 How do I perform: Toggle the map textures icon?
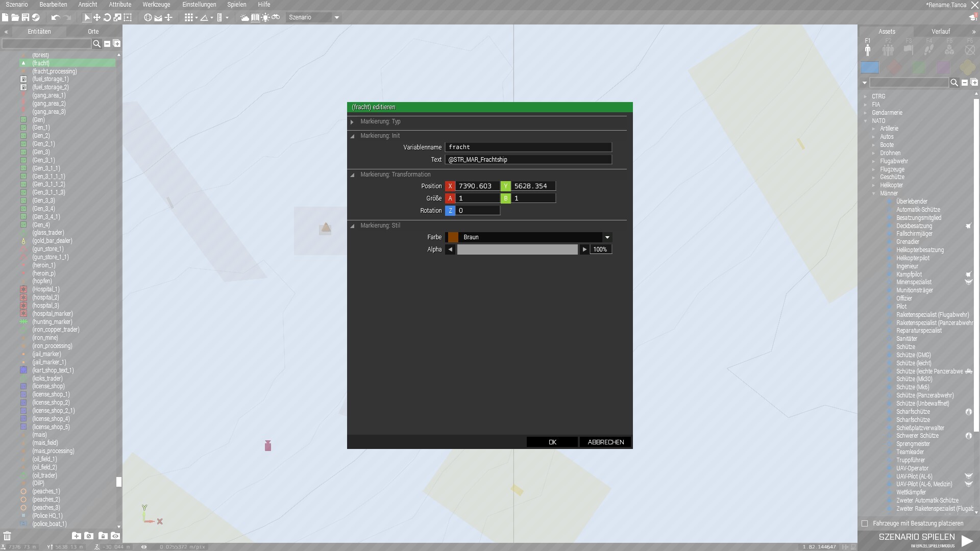pos(255,17)
